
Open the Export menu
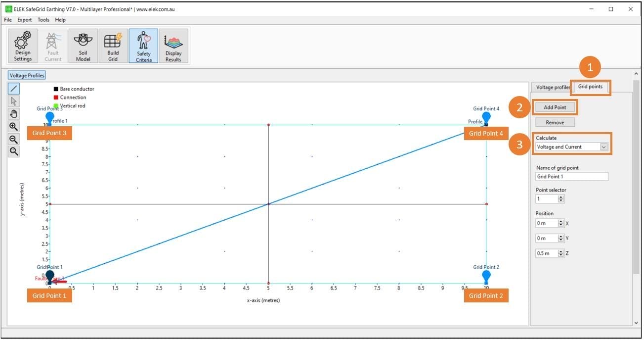coord(24,20)
